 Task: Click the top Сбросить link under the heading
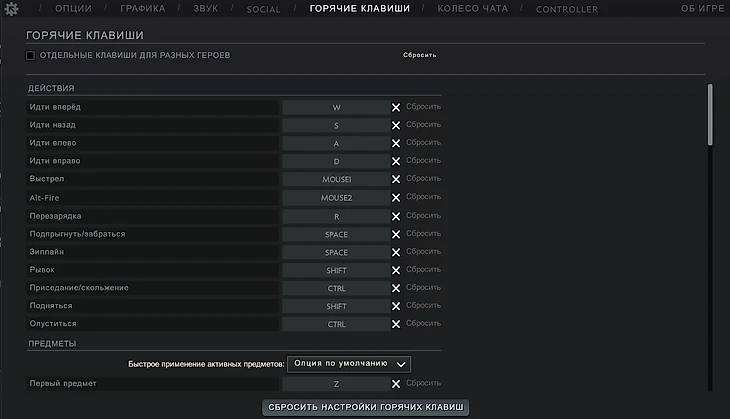(420, 55)
